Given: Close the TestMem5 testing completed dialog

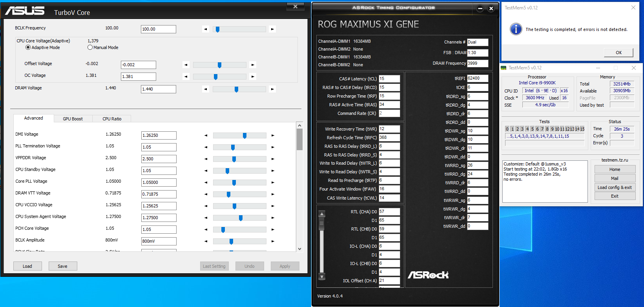Looking at the screenshot, I should (x=633, y=7).
